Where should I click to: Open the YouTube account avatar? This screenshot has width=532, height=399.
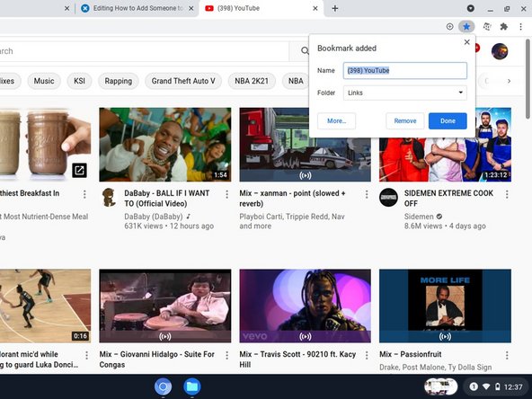click(x=500, y=51)
